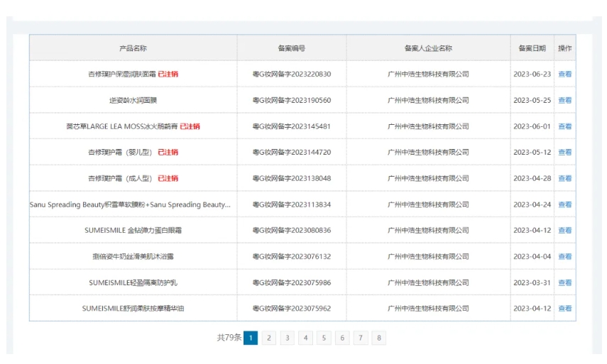Click the 备案人企业名称 column header
Screen dimensions: 607x364
pos(428,48)
